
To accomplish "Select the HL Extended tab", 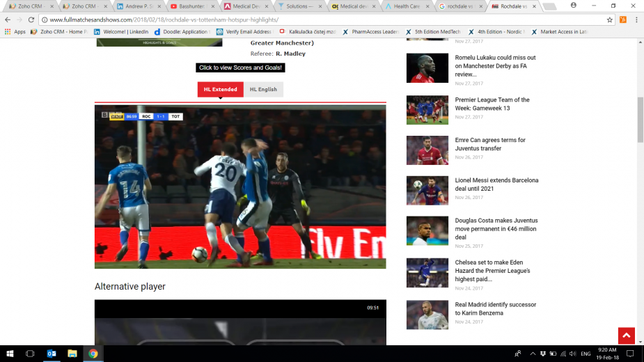I will (x=220, y=90).
